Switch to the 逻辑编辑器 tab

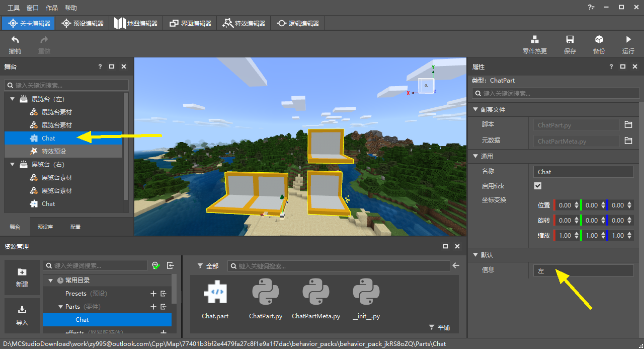pos(297,23)
